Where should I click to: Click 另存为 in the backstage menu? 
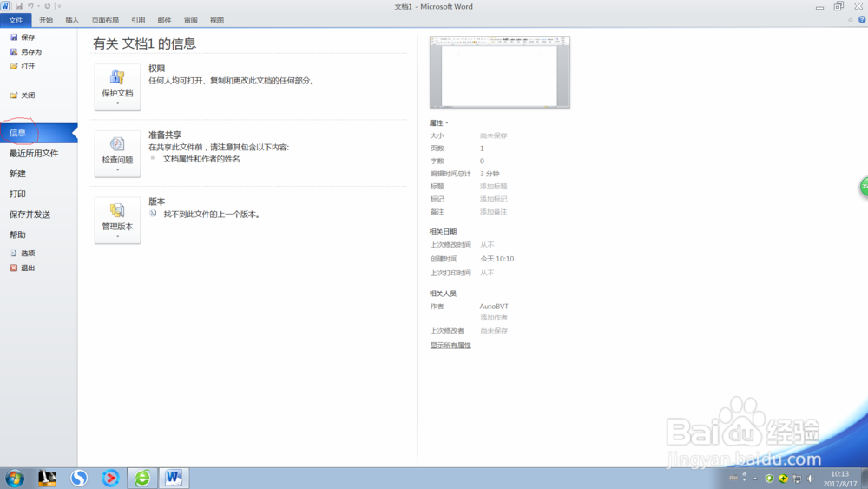coord(26,51)
